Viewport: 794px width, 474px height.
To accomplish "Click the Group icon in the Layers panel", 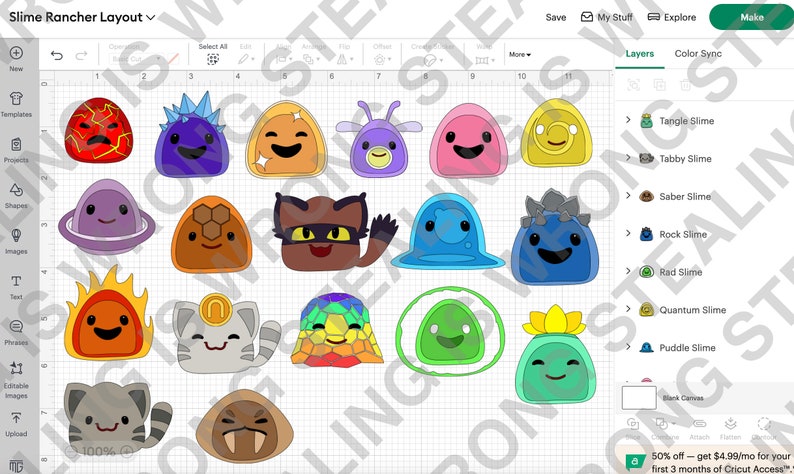I will click(x=633, y=85).
